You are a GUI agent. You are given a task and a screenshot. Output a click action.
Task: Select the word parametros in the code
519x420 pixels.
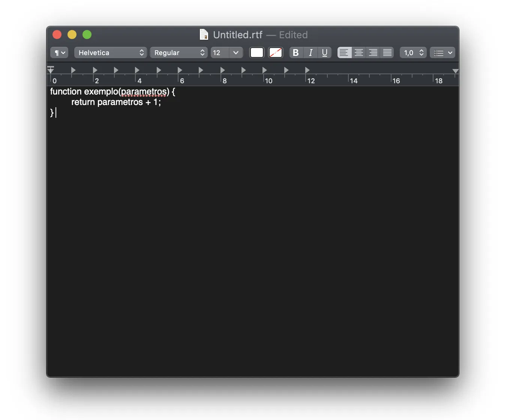click(143, 91)
